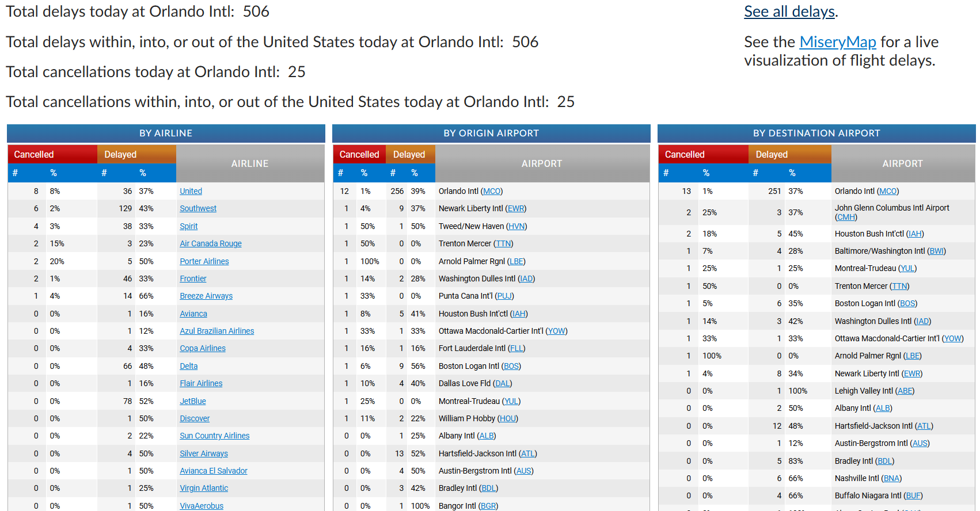This screenshot has width=980, height=511.
Task: Open Avianca El Salvador link
Action: (x=213, y=471)
